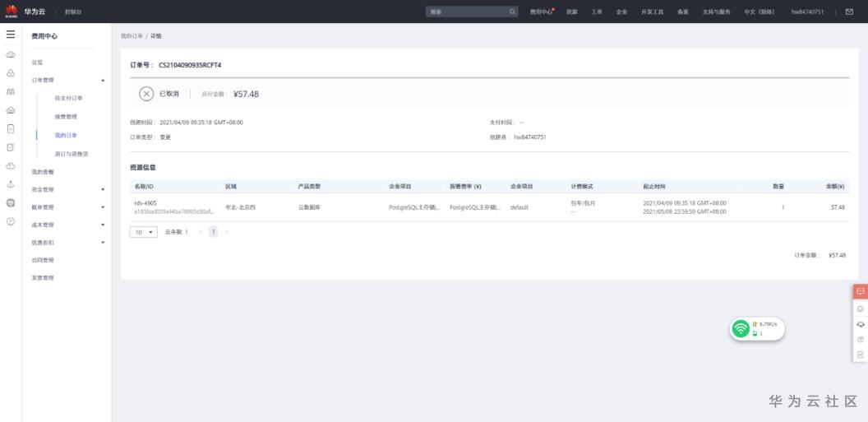This screenshot has width=868, height=422.
Task: Click the red feedback icon on the right edge
Action: [x=861, y=291]
